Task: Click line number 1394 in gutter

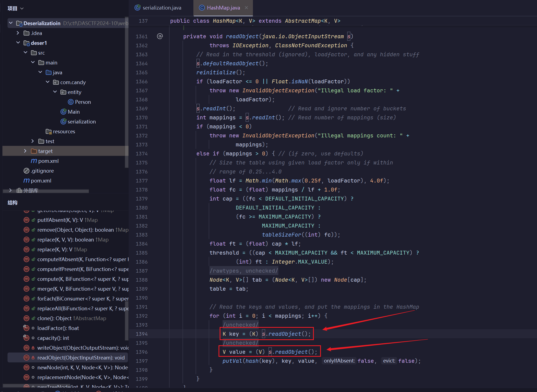Action: [141, 334]
